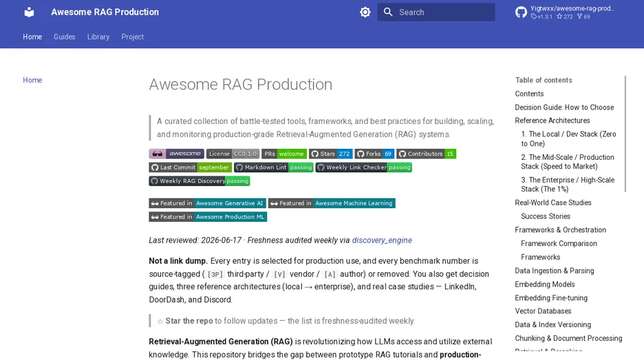
Task: Click the Forks 69 badge
Action: pos(374,154)
